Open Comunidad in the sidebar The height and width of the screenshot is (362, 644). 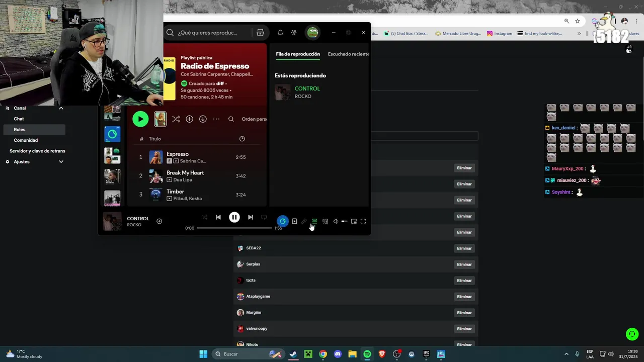(26, 140)
